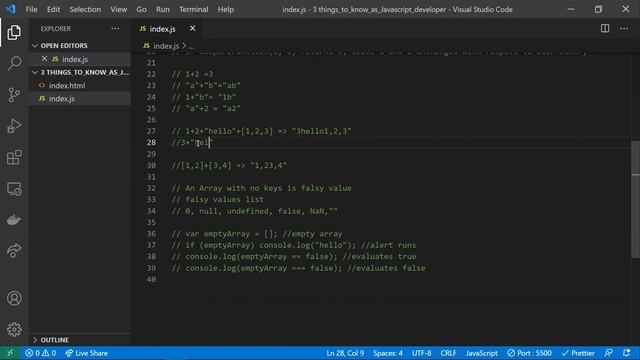Click the feedback icon in status bar
The height and width of the screenshot is (360, 640).
609,353
